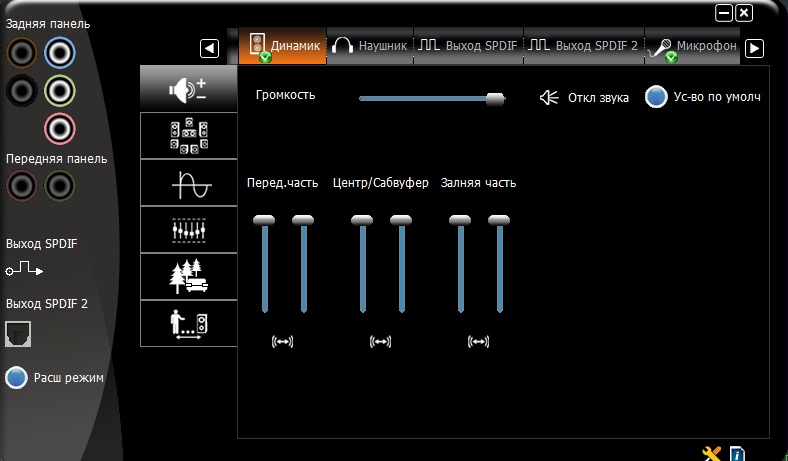
Task: Switch to the Наушник tab
Action: point(370,46)
